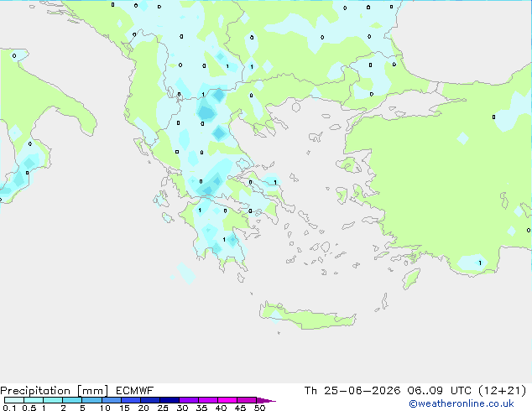Click the "Th 25-06-2026" date text
The height and width of the screenshot is (411, 532).
pyautogui.click(x=352, y=391)
